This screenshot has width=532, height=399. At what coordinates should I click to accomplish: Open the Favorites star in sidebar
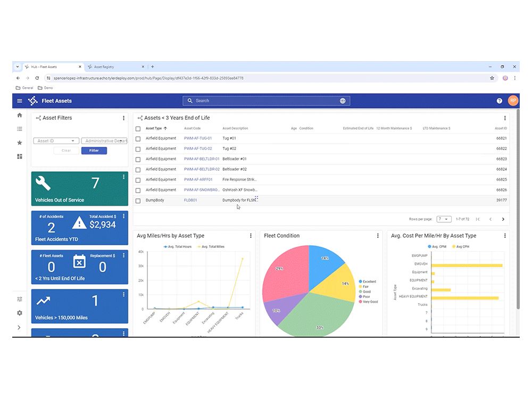pos(20,143)
